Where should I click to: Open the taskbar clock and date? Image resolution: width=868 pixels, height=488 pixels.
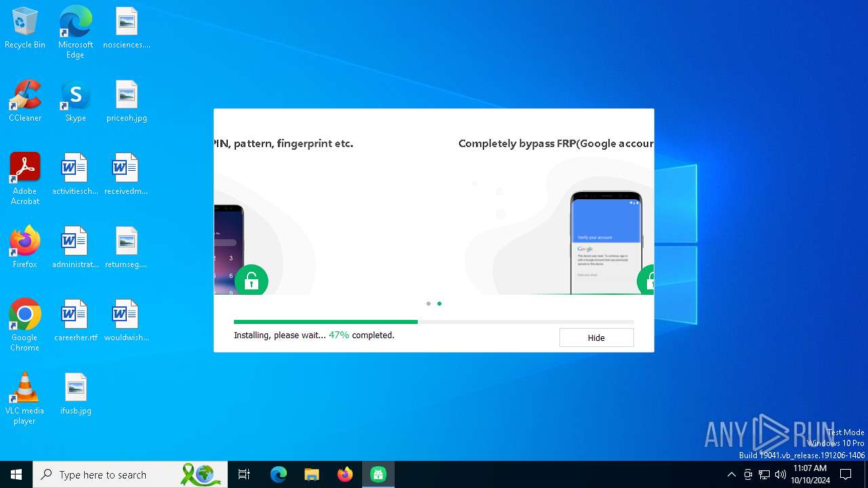[x=810, y=474]
